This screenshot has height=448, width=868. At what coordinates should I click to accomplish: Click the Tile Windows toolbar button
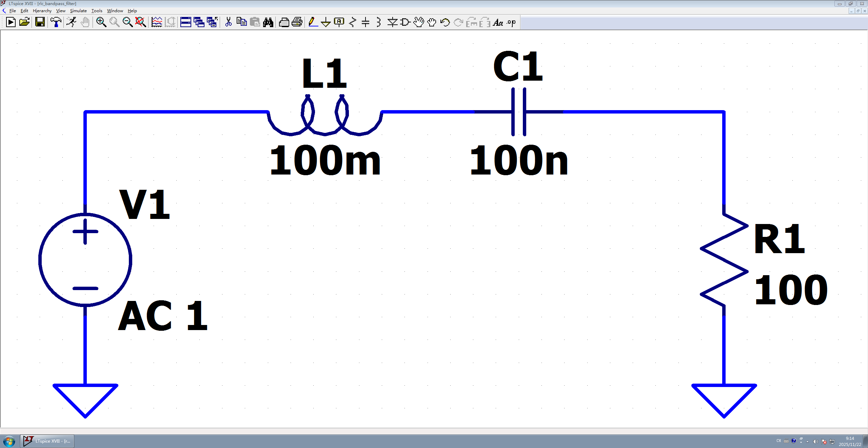point(185,22)
